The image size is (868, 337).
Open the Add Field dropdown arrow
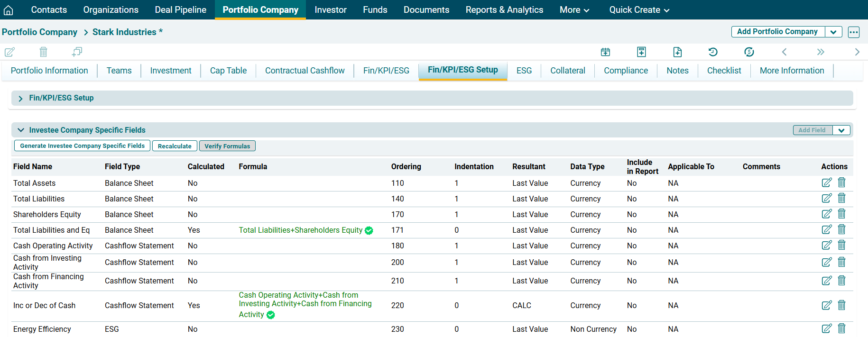tap(841, 130)
